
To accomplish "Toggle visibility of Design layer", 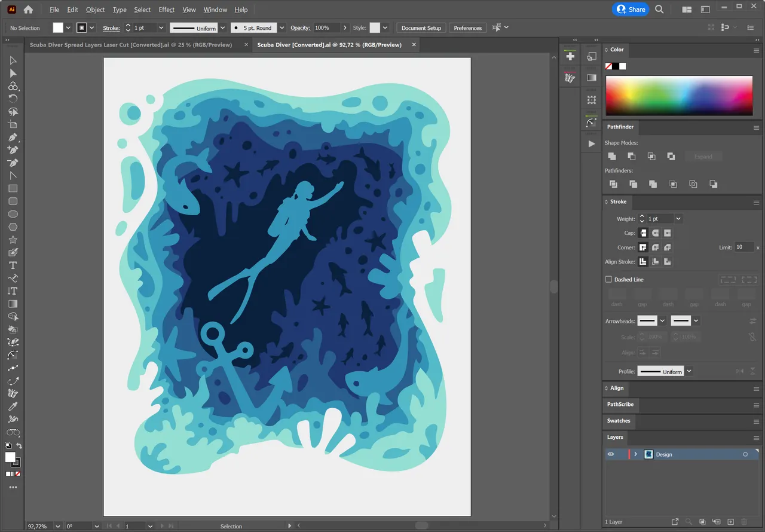I will pos(611,454).
